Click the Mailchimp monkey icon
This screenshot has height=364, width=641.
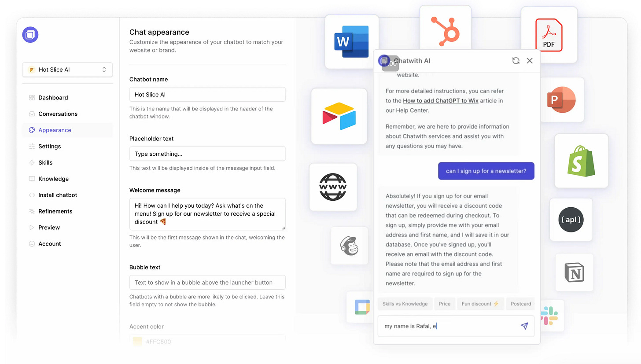click(349, 246)
